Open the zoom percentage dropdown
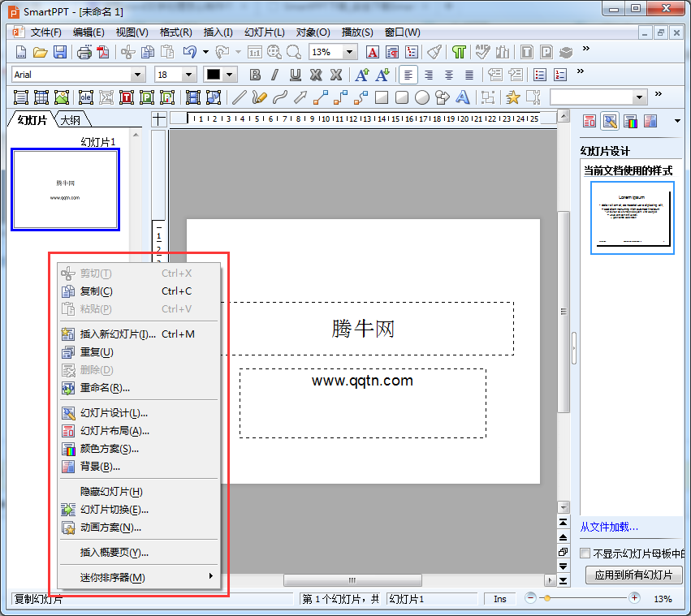 [x=350, y=52]
